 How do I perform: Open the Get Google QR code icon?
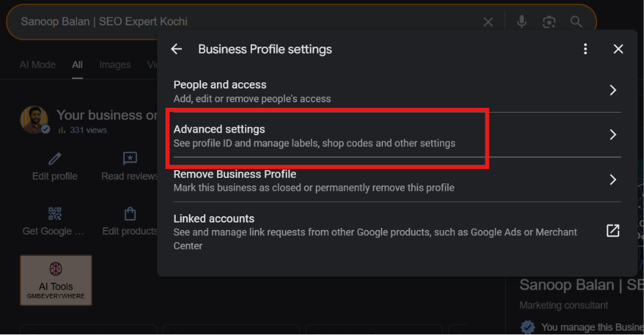55,214
